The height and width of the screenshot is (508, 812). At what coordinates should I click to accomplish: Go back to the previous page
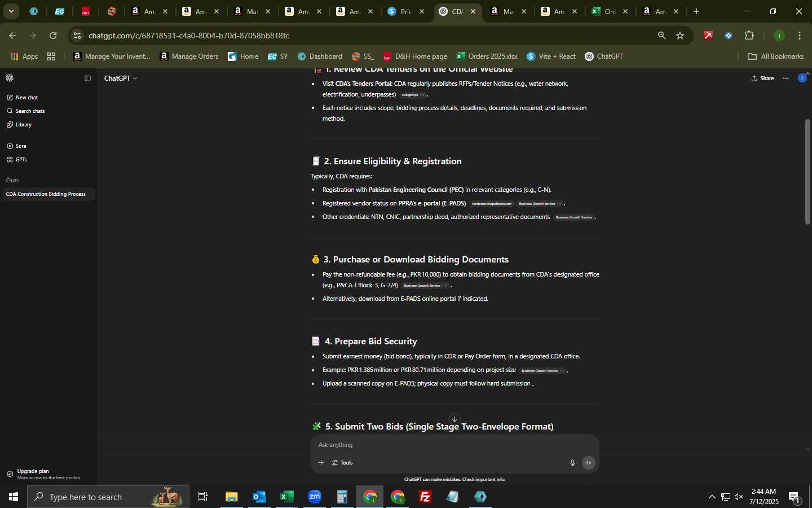coord(12,36)
